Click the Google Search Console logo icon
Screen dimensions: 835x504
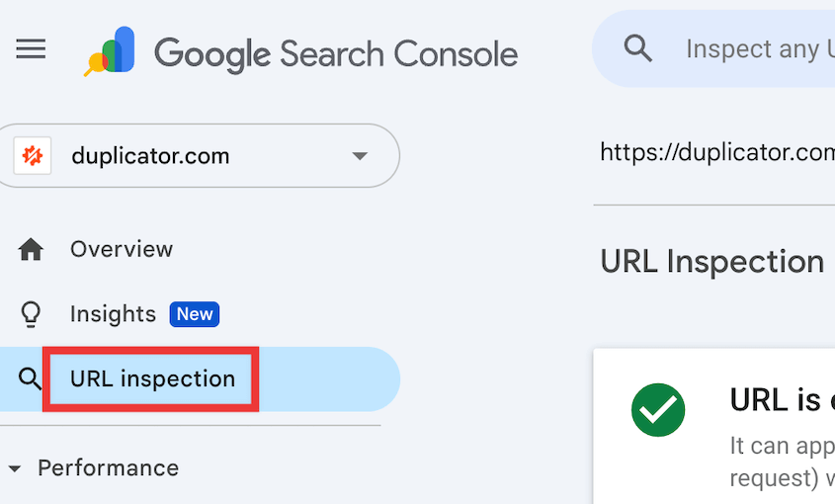click(x=110, y=51)
